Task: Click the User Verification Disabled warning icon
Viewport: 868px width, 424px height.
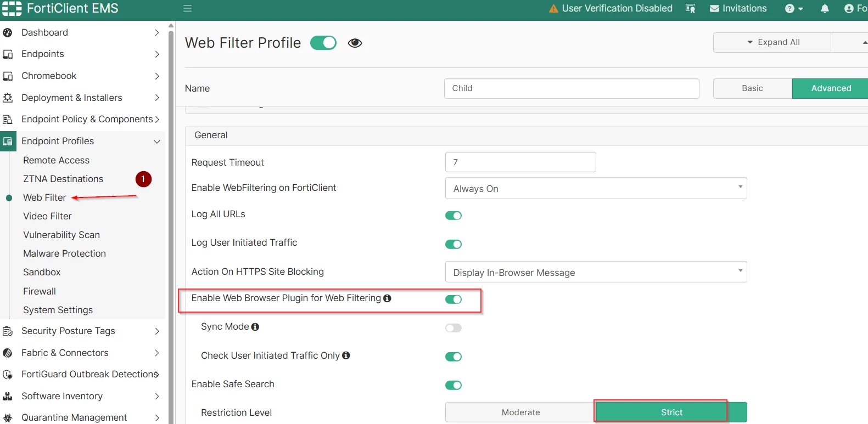Action: tap(553, 8)
